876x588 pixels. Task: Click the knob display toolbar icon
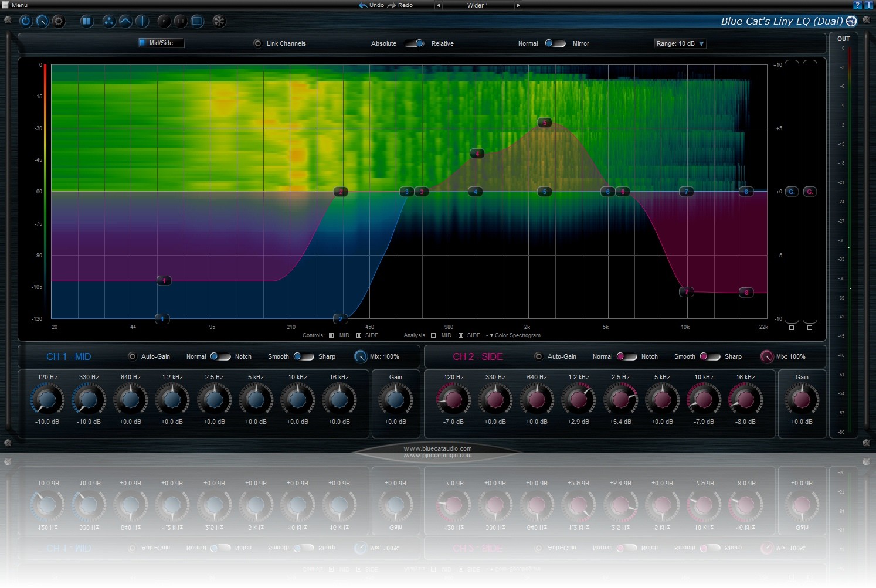tap(42, 21)
